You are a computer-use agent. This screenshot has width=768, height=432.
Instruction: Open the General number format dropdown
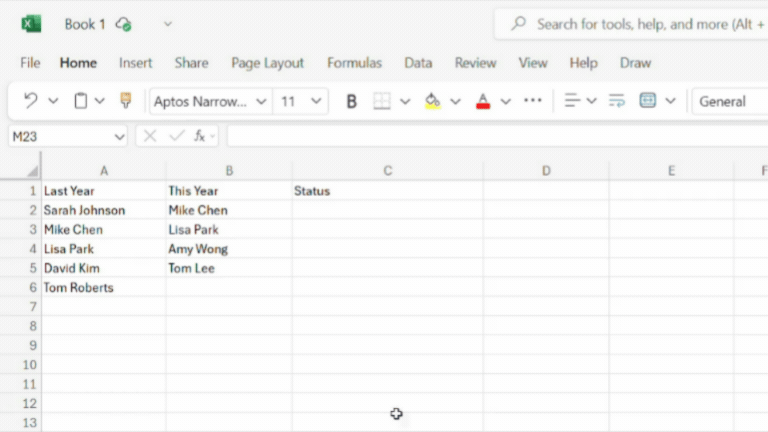730,101
